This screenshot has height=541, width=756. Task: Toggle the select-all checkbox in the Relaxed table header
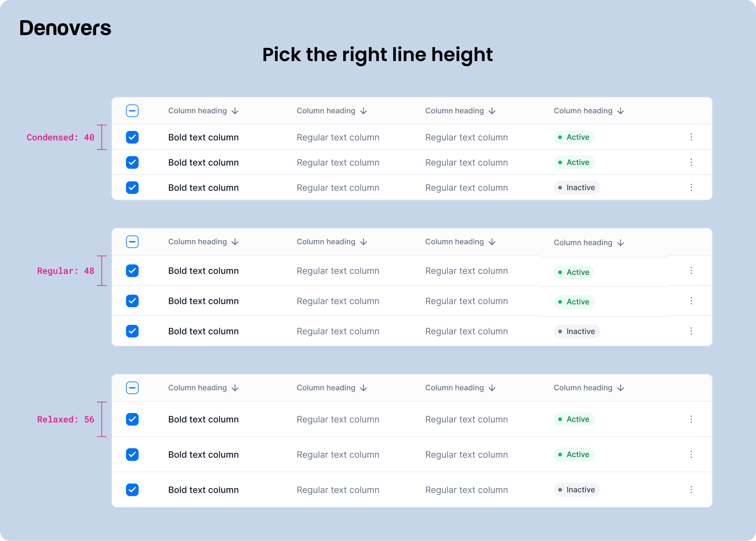click(132, 388)
